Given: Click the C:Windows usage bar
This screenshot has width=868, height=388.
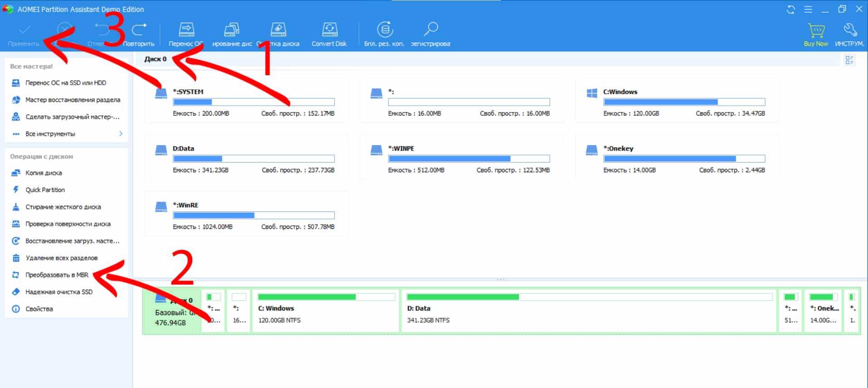Looking at the screenshot, I should 684,102.
